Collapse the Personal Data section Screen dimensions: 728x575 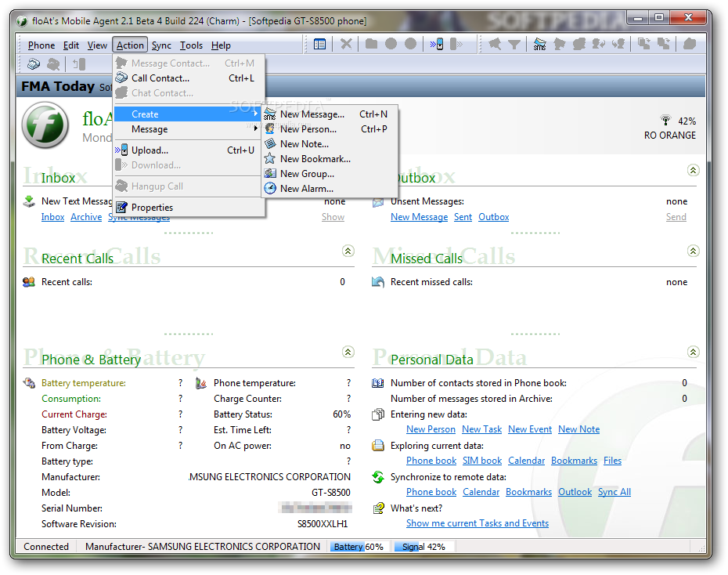693,352
